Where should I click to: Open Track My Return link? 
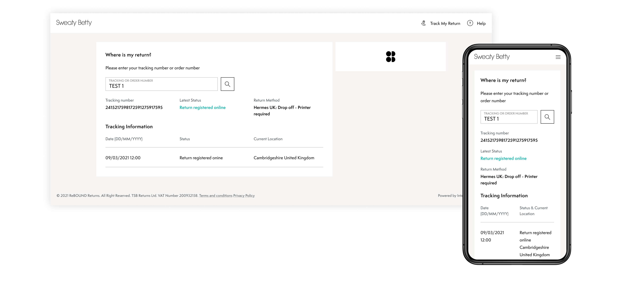(445, 23)
